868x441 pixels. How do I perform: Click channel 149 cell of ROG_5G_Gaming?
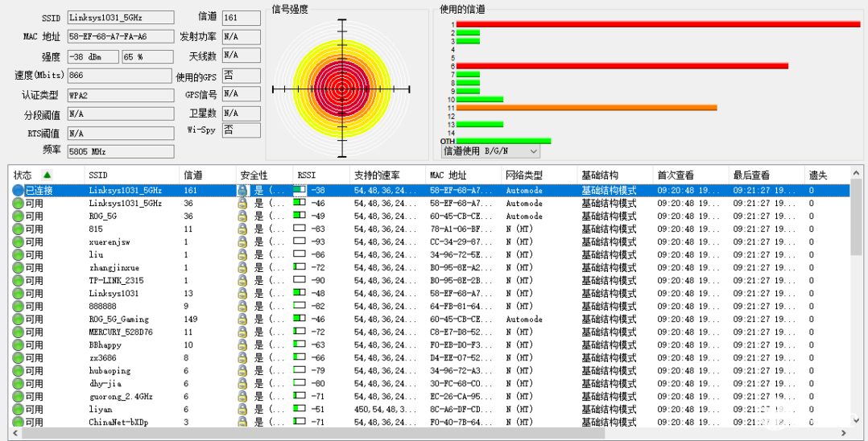pos(190,319)
